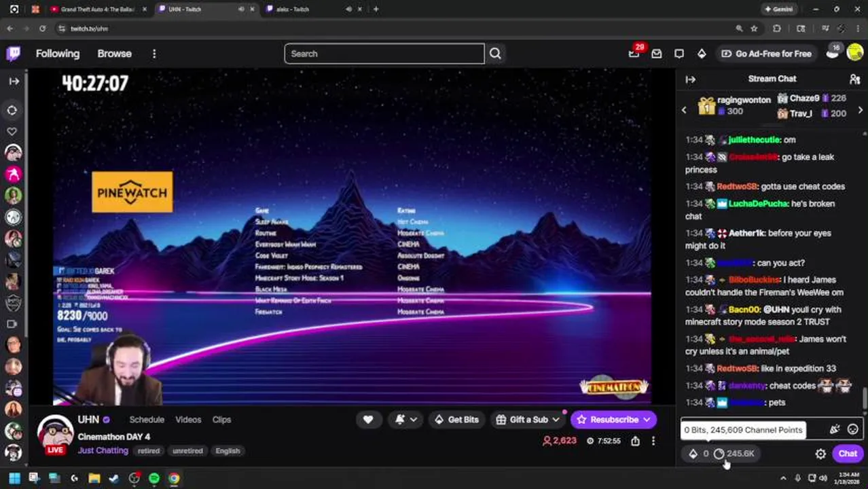Image resolution: width=868 pixels, height=489 pixels.
Task: Click Bacn00 username in chat
Action: pyautogui.click(x=743, y=310)
